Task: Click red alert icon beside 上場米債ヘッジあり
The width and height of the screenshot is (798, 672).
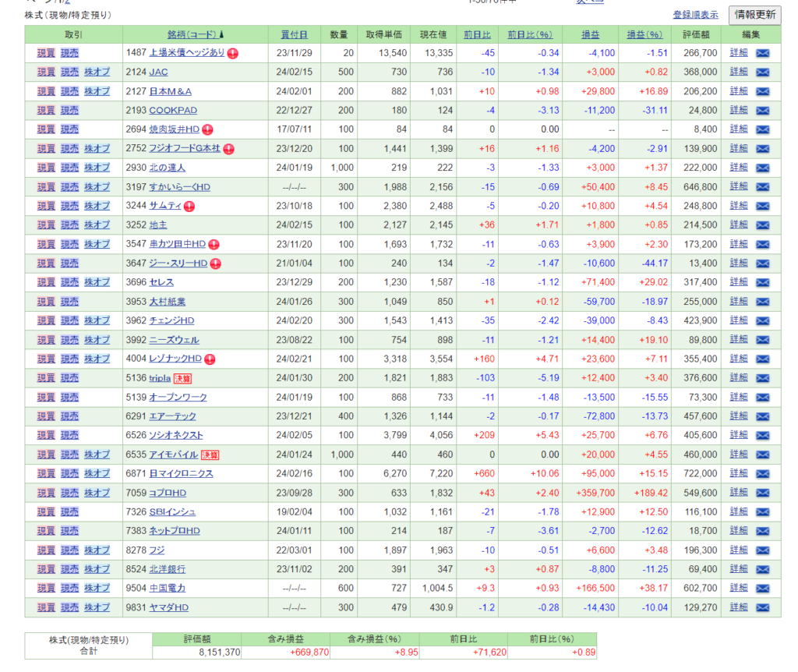Action: point(233,53)
